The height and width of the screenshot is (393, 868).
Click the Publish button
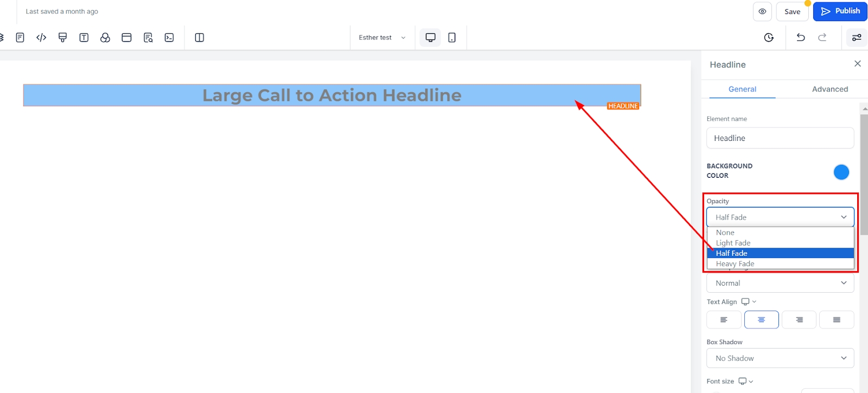pos(840,11)
